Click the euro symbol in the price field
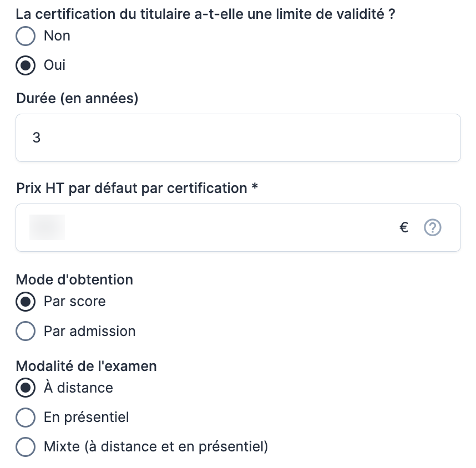476x468 pixels. [404, 227]
